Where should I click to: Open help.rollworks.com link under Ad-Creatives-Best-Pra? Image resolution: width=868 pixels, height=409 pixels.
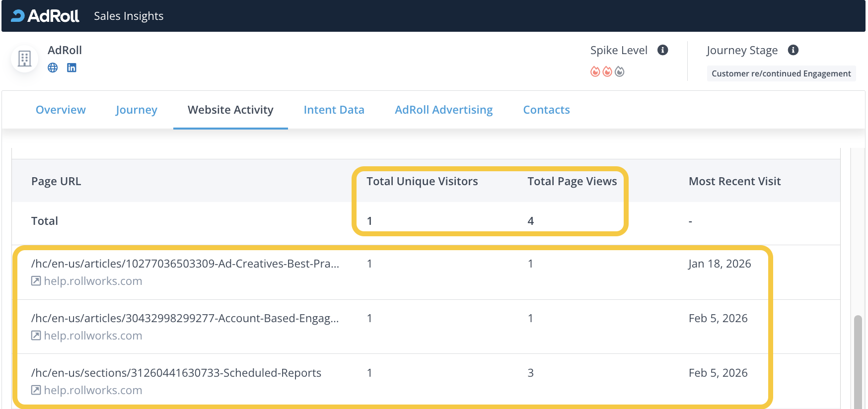tap(93, 281)
